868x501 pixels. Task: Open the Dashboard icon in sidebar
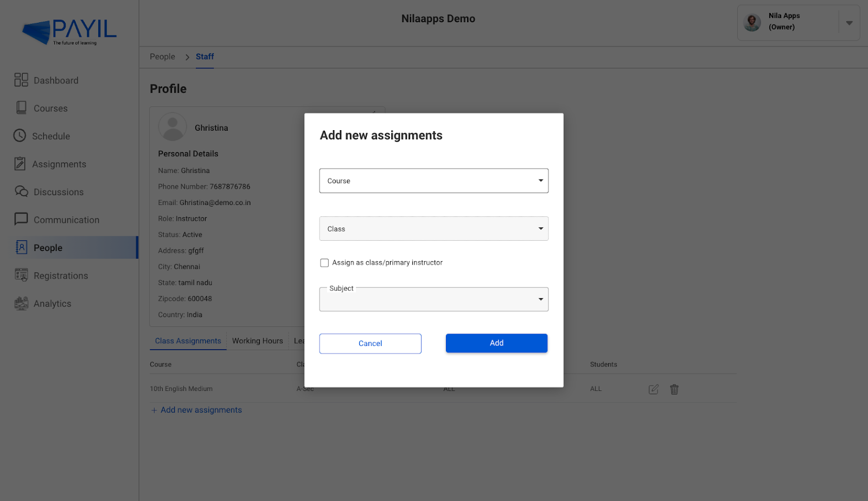click(21, 80)
